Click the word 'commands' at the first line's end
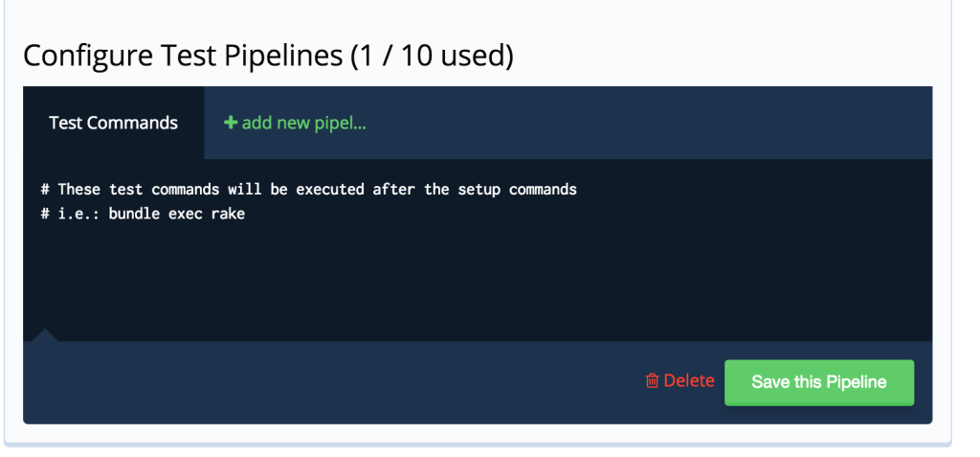The width and height of the screenshot is (980, 457). click(x=543, y=190)
